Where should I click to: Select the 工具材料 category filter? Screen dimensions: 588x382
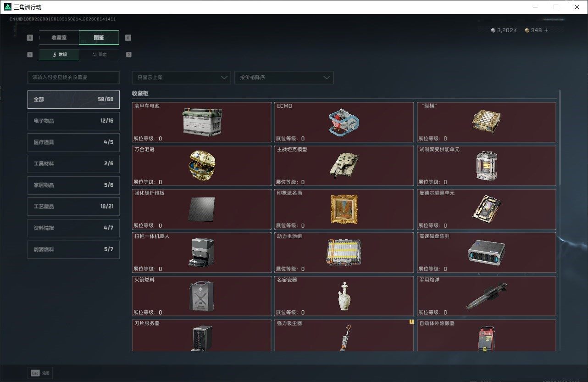click(73, 163)
